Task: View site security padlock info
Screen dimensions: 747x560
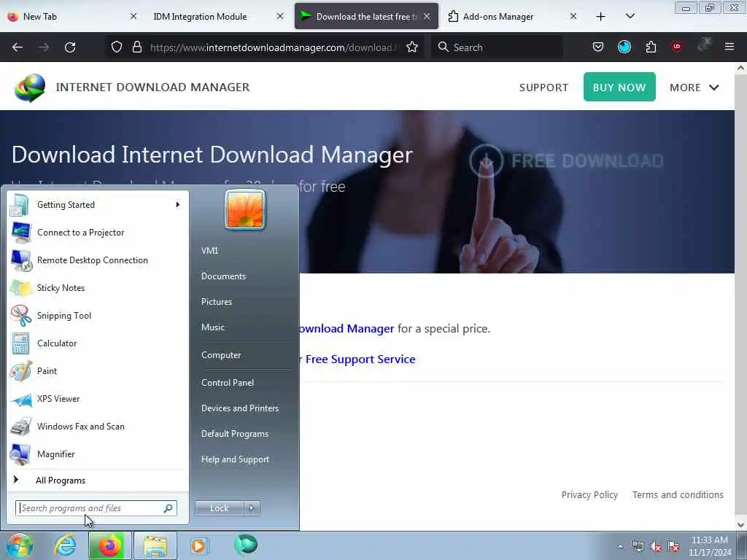Action: (137, 47)
